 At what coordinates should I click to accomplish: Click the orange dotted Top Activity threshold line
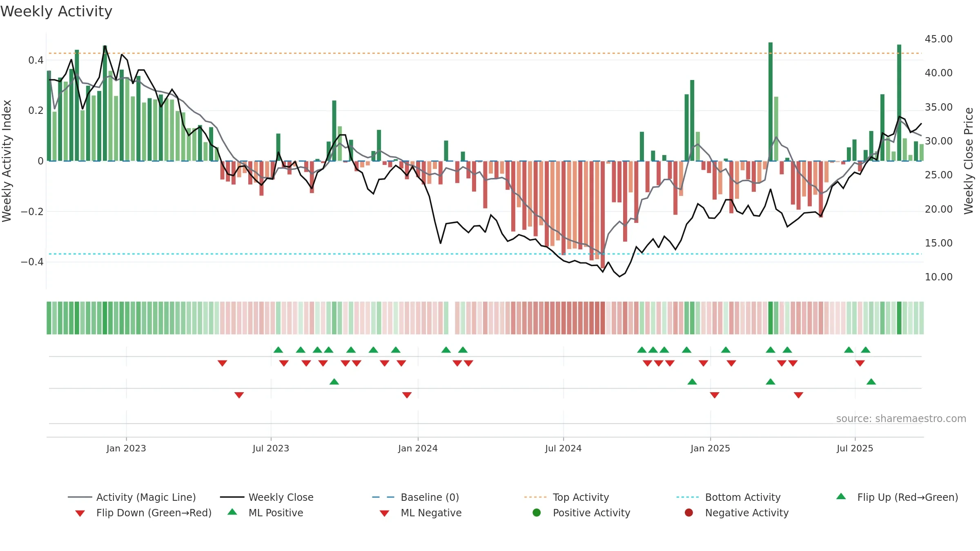pyautogui.click(x=485, y=53)
